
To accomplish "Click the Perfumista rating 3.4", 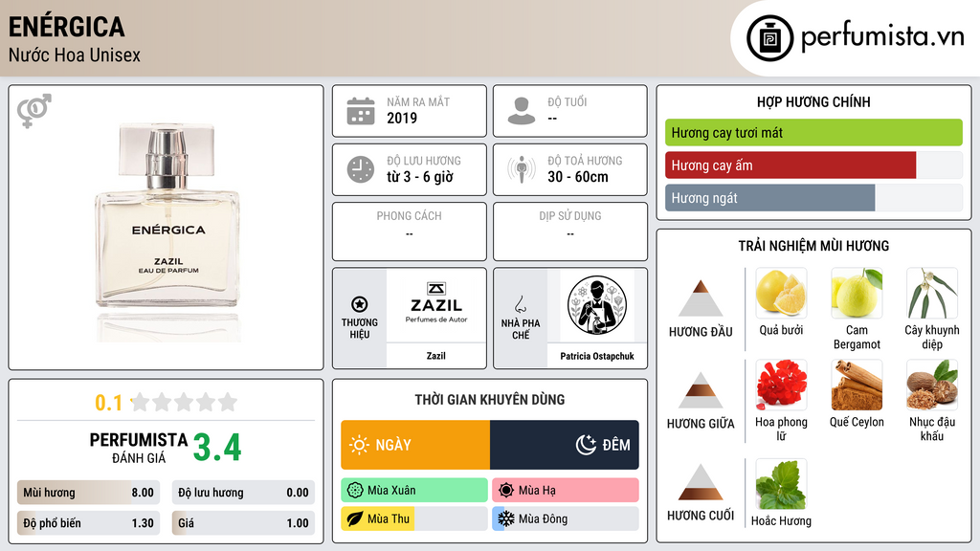I will [217, 448].
